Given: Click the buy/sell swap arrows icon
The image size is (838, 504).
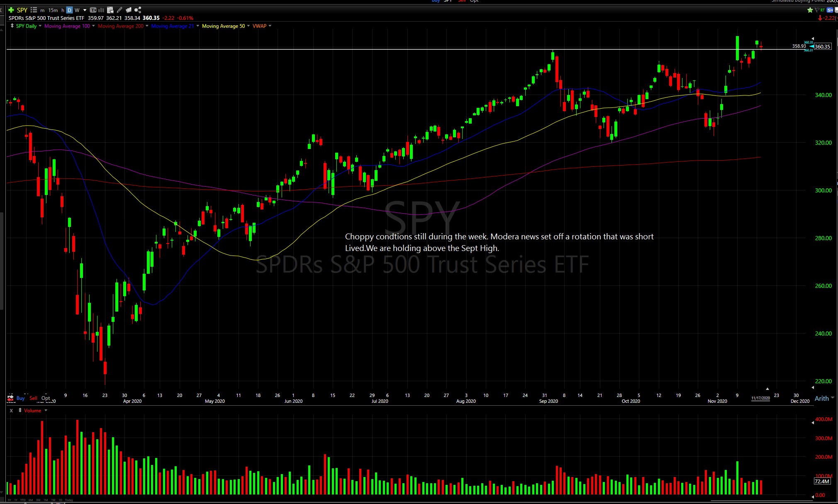Looking at the screenshot, I should [x=10, y=398].
